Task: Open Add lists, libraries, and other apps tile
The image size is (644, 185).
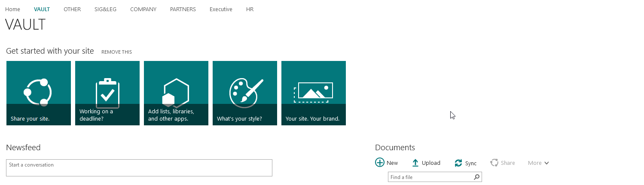Action: pyautogui.click(x=176, y=93)
